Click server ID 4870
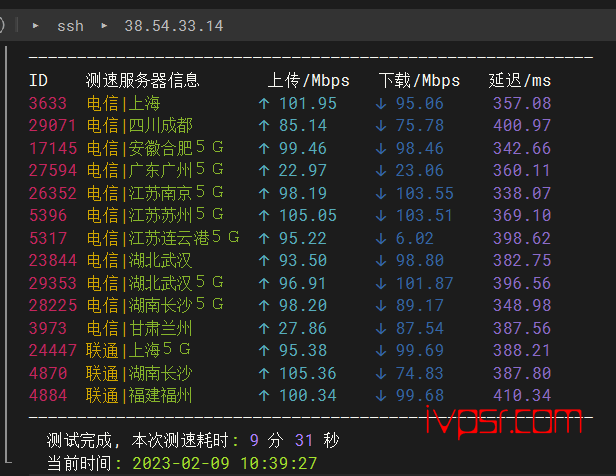Viewport: 616px width, 476px height. tap(48, 373)
